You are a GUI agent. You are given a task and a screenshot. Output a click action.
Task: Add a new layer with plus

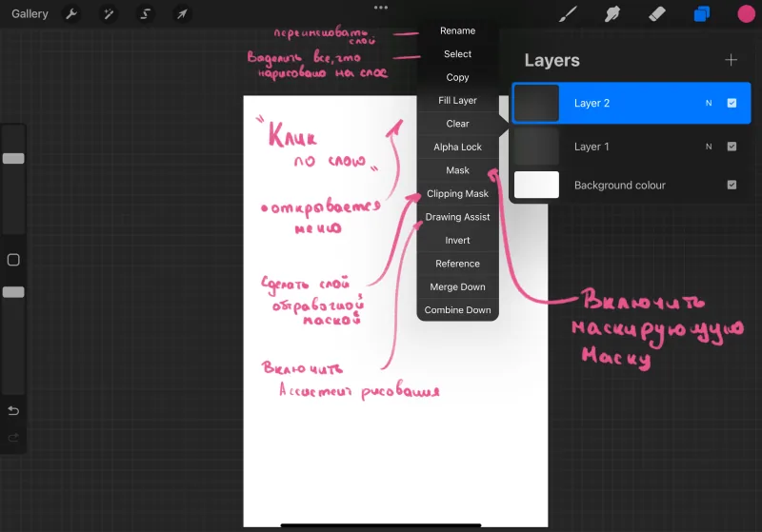731,60
